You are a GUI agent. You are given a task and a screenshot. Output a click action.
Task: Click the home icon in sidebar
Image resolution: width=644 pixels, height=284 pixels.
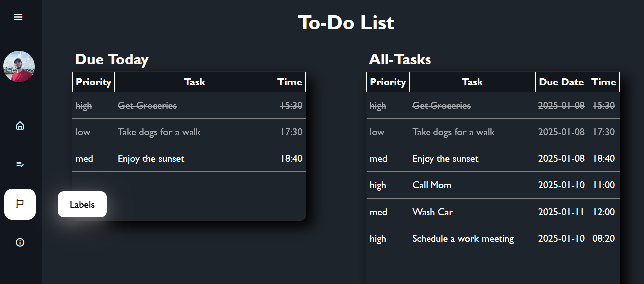pos(20,126)
